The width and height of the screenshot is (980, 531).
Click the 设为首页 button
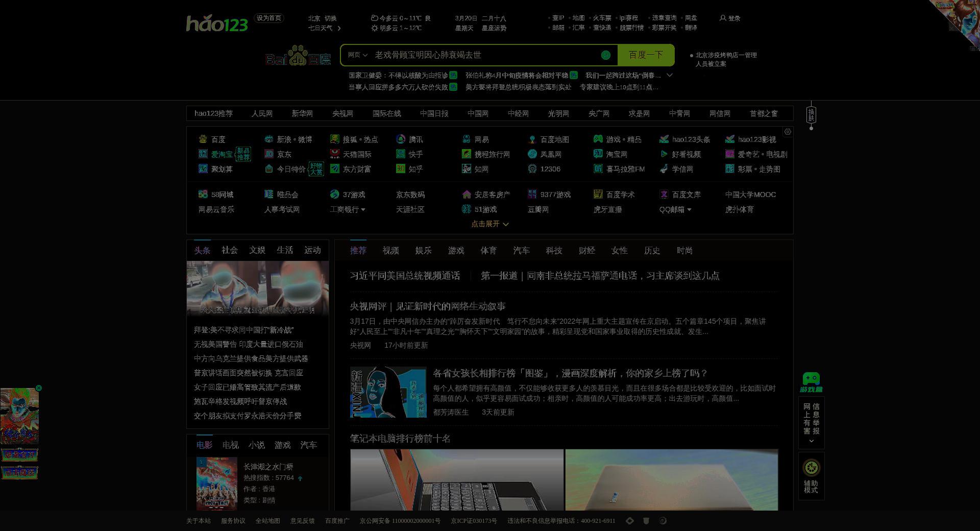coord(269,18)
